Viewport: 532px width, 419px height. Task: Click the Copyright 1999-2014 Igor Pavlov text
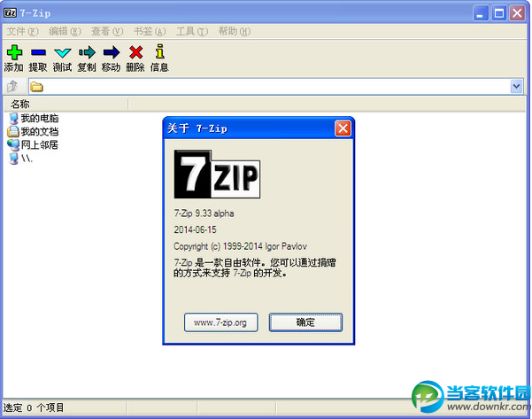240,246
